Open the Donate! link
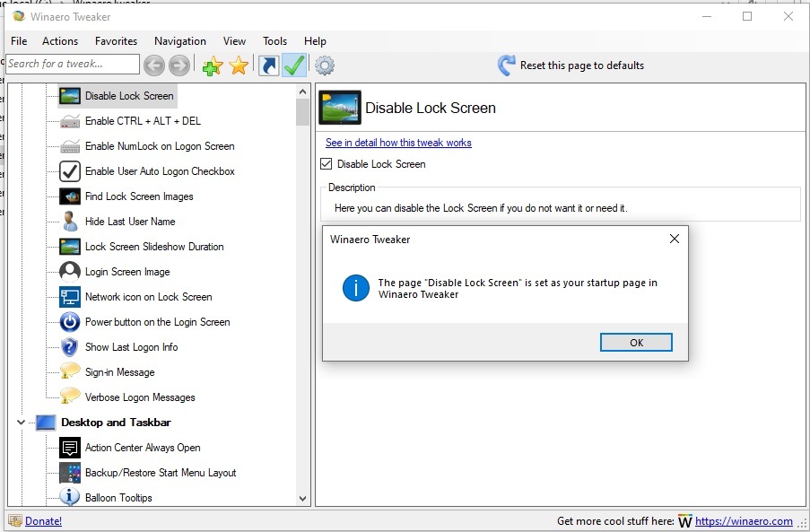This screenshot has height=532, width=810. [x=43, y=521]
